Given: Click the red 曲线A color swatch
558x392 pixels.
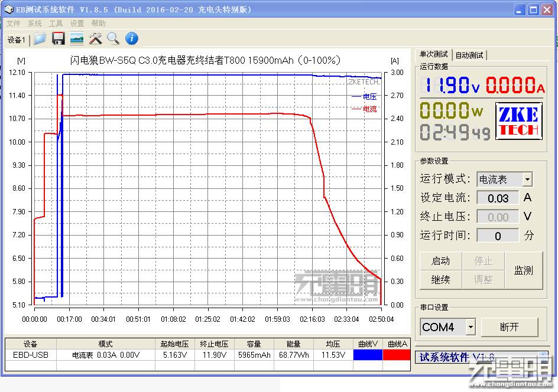Looking at the screenshot, I should pyautogui.click(x=397, y=355).
